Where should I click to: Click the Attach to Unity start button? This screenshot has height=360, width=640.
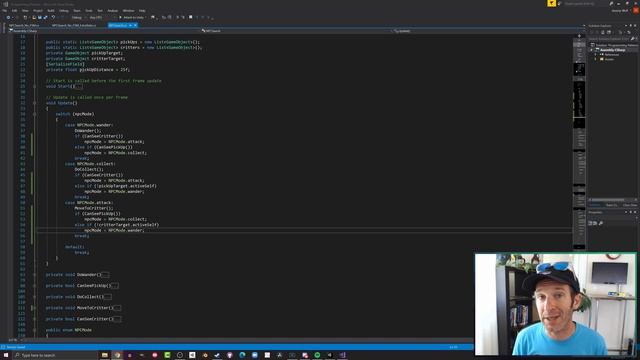(132, 18)
